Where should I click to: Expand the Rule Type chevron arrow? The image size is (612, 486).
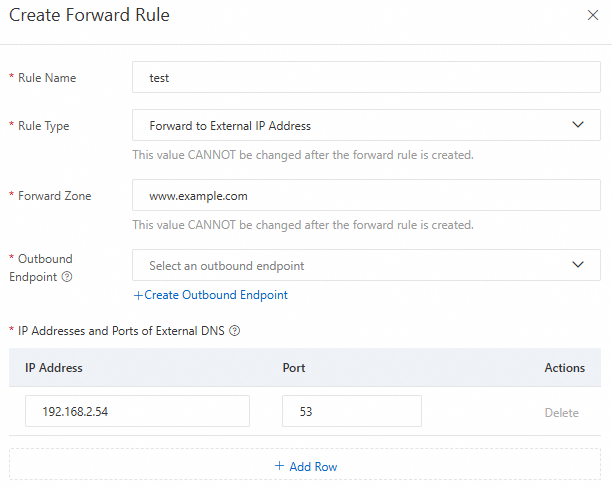[577, 125]
